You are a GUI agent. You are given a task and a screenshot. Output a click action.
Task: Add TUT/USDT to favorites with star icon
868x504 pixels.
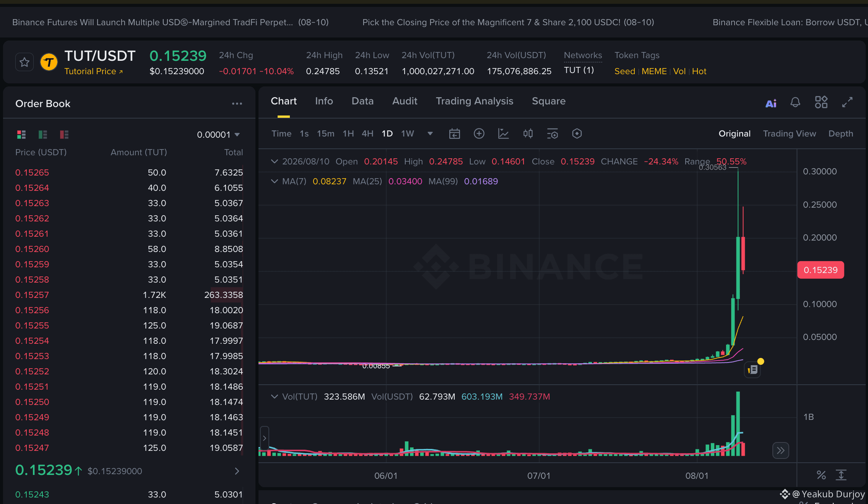(24, 62)
